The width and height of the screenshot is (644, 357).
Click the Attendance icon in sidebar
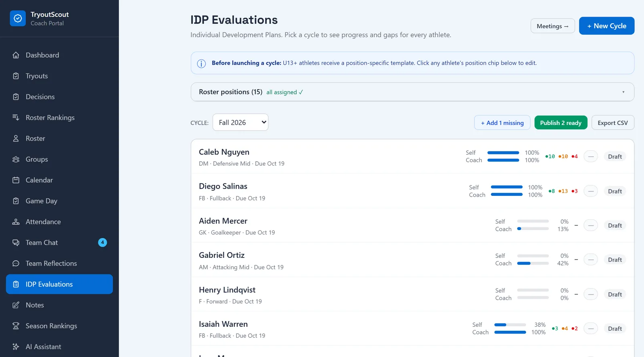[16, 222]
